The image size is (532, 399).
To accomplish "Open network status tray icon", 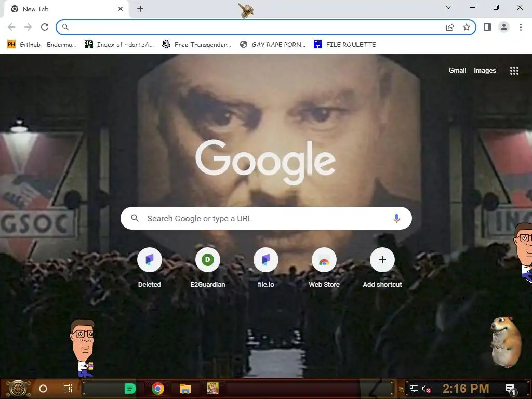I will [414, 389].
